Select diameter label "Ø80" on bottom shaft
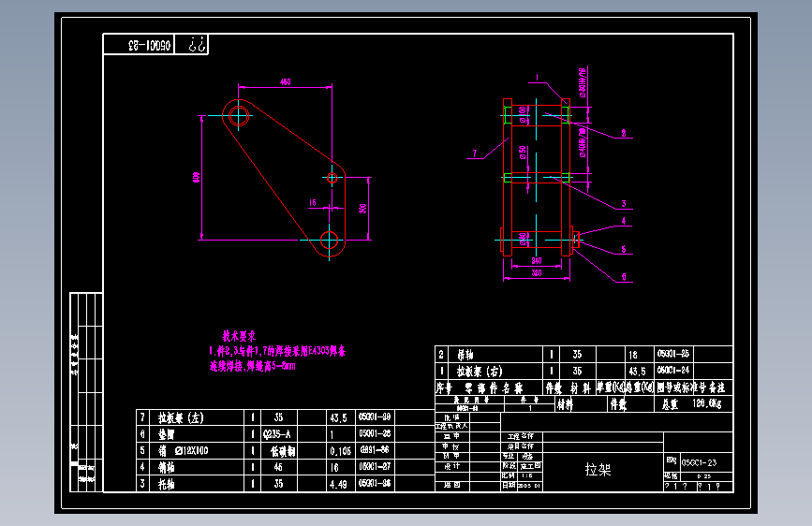Viewport: 812px width, 526px height. pos(523,240)
